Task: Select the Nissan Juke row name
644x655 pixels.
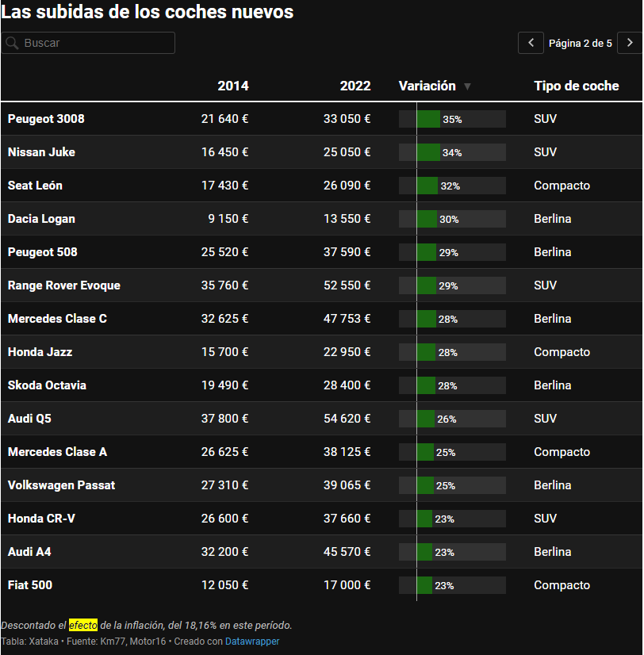Action: 41,152
